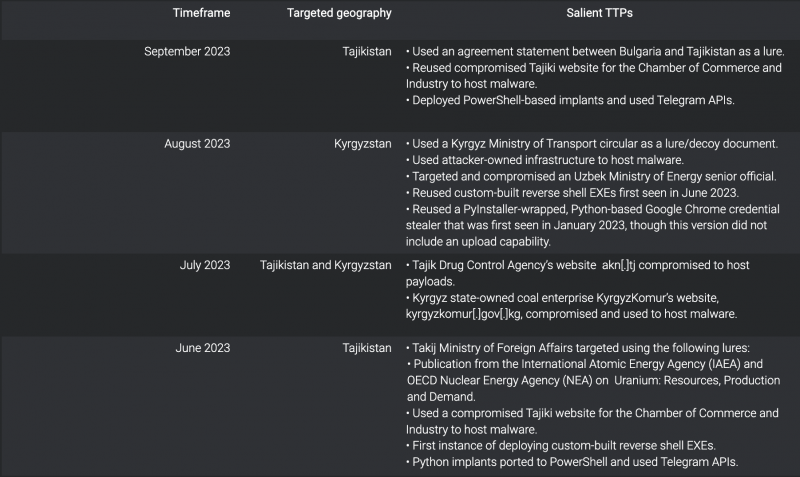The image size is (800, 477).
Task: Click the Tajikistan and Kyrgyzstan geography cell
Action: tap(326, 265)
